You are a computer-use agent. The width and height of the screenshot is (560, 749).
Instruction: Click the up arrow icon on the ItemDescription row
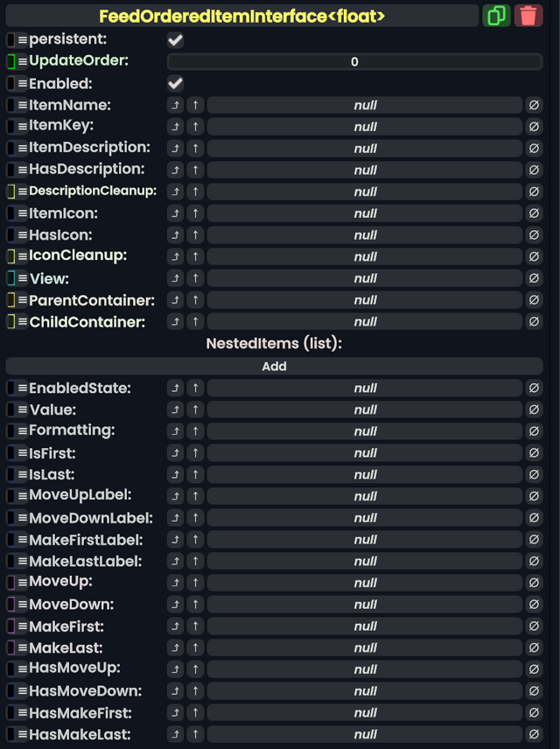pyautogui.click(x=194, y=148)
